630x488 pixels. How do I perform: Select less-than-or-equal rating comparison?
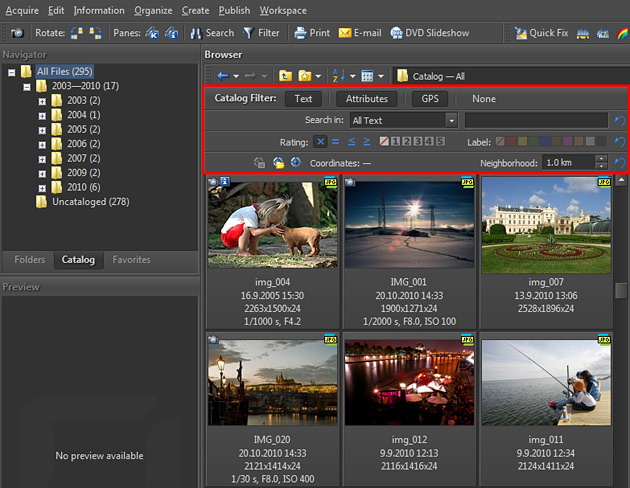[352, 142]
